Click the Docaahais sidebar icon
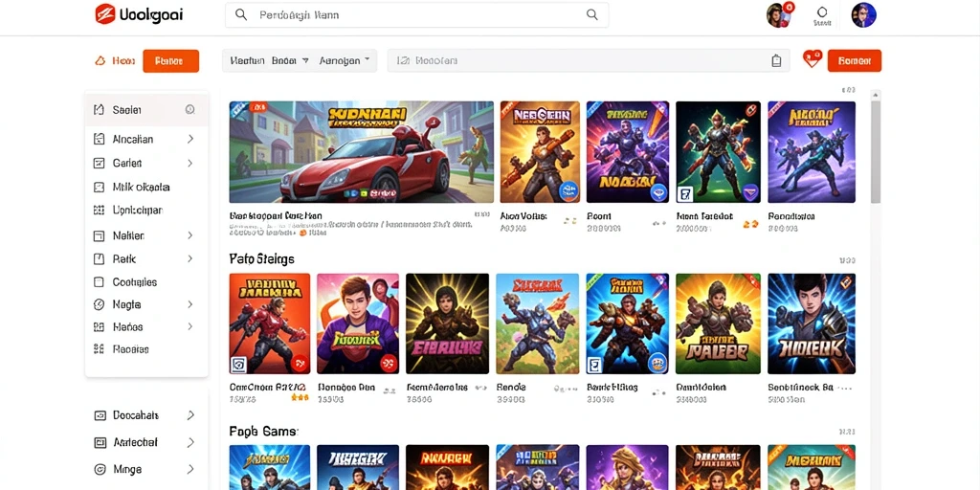The image size is (980, 490). coord(100,415)
